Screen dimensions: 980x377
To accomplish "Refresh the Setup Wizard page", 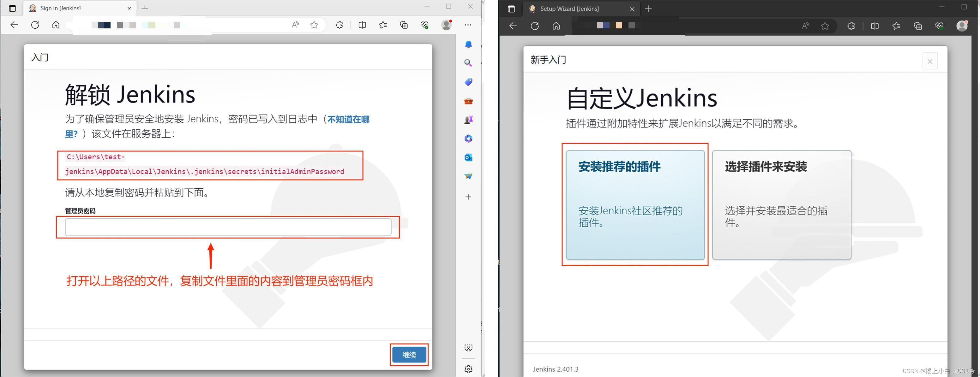I will tap(534, 26).
